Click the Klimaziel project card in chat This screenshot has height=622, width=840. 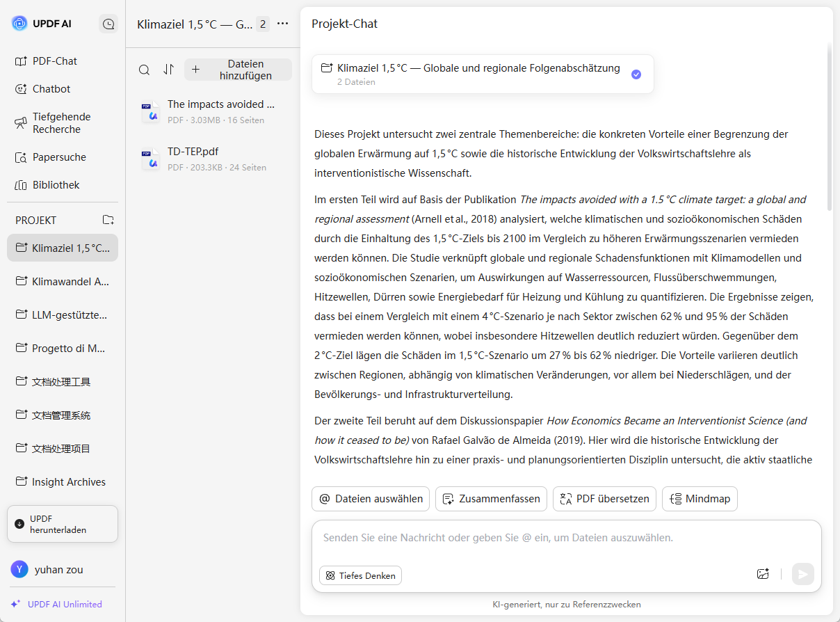[483, 74]
